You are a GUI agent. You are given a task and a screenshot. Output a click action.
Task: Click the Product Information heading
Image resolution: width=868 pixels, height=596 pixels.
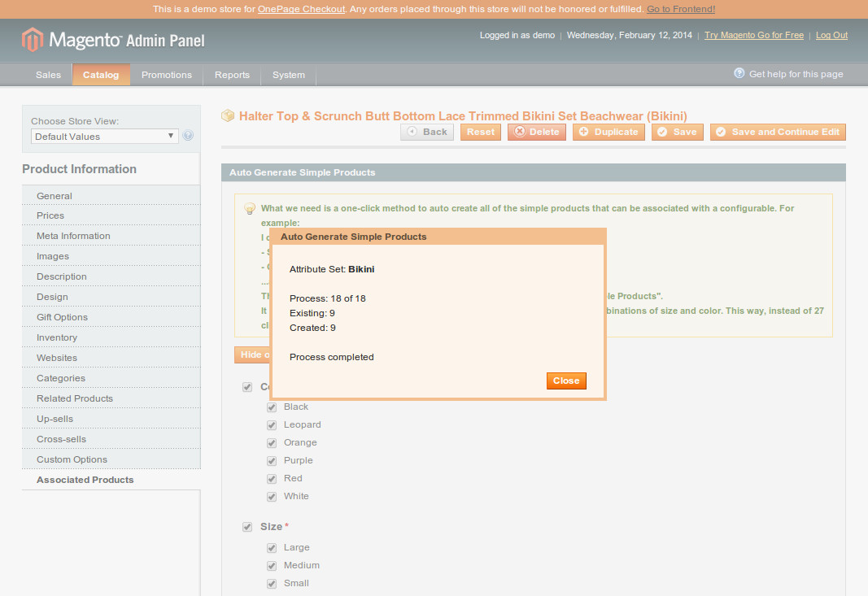79,169
